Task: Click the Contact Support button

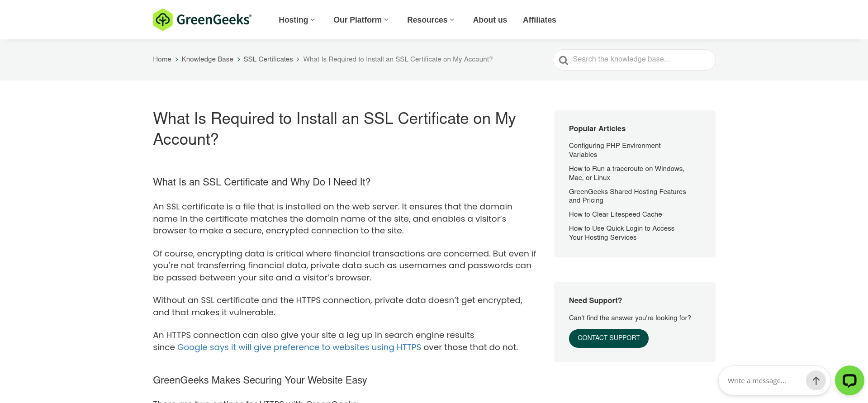Action: pos(608,338)
